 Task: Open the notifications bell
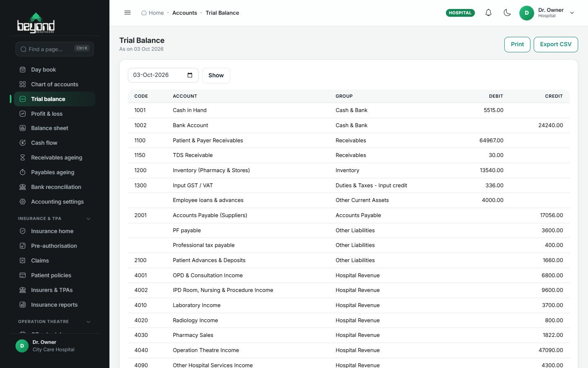(488, 13)
